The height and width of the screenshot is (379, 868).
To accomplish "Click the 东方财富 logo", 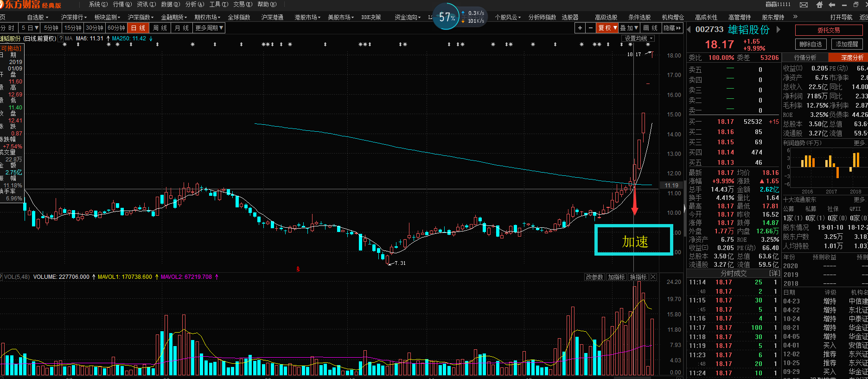I will tap(31, 5).
